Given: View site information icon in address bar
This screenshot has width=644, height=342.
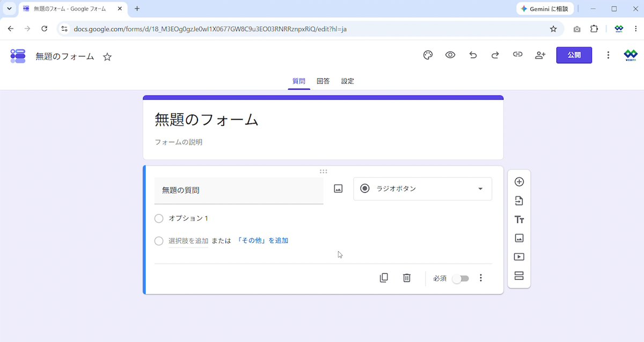Looking at the screenshot, I should (64, 29).
